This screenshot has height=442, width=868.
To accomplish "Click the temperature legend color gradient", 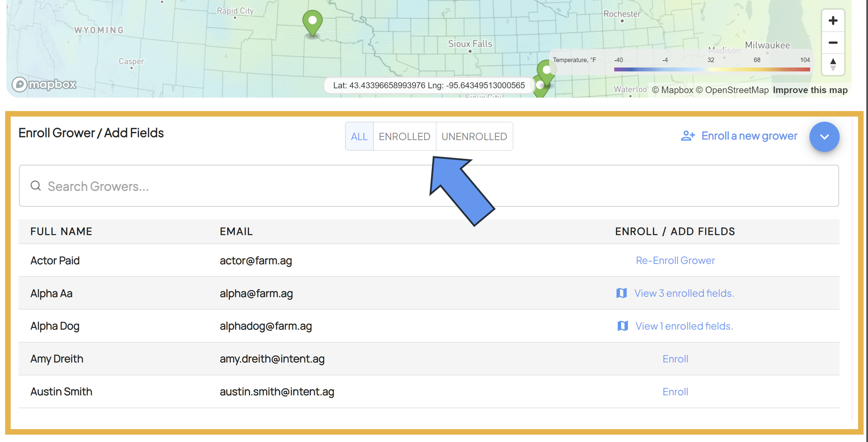I will tap(712, 69).
